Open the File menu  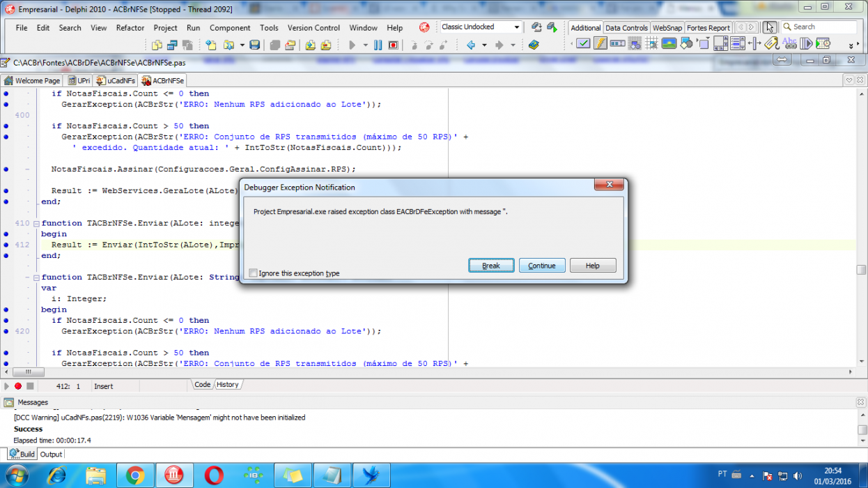coord(22,28)
